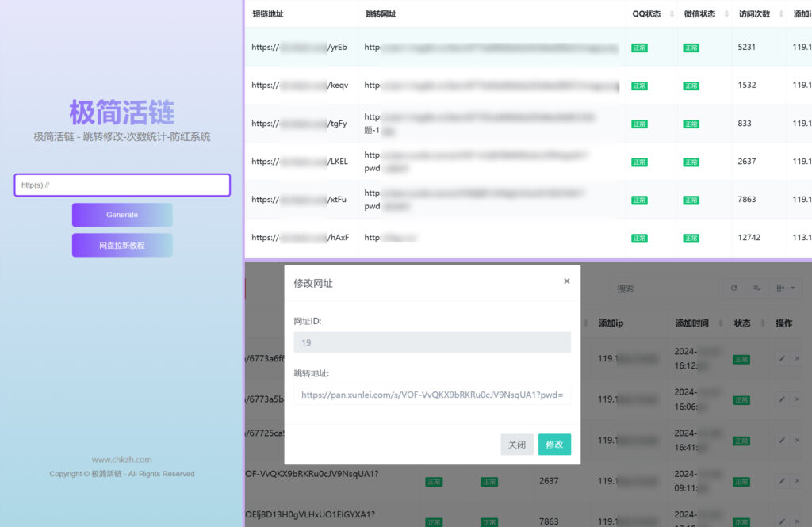Click the edit pencil on the /6773a6f row
The width and height of the screenshot is (812, 527).
pyautogui.click(x=780, y=358)
